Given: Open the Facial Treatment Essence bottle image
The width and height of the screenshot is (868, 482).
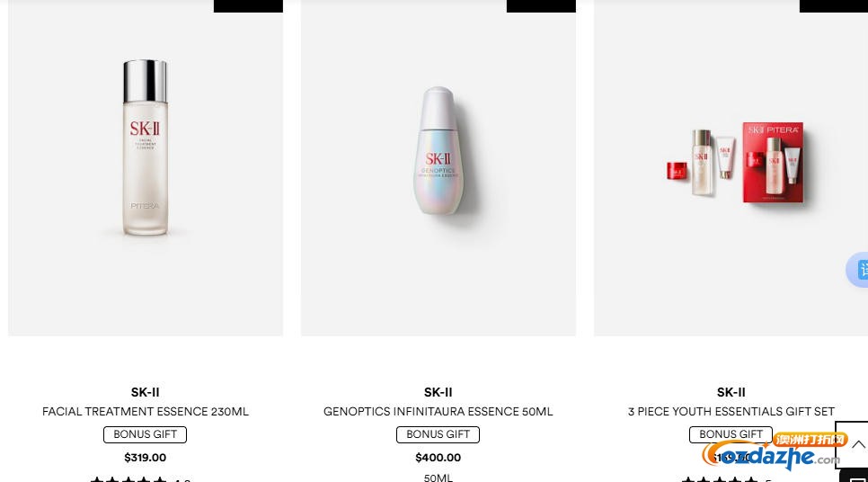Looking at the screenshot, I should [145, 147].
